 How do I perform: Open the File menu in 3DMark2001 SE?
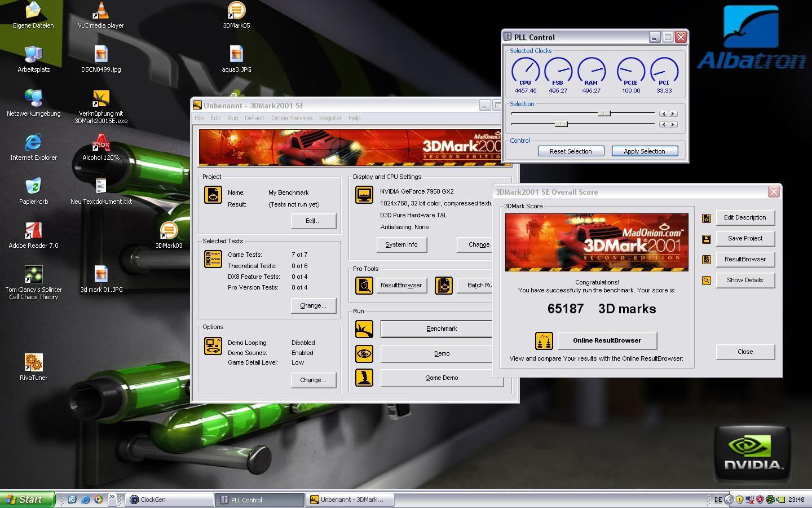(x=199, y=118)
